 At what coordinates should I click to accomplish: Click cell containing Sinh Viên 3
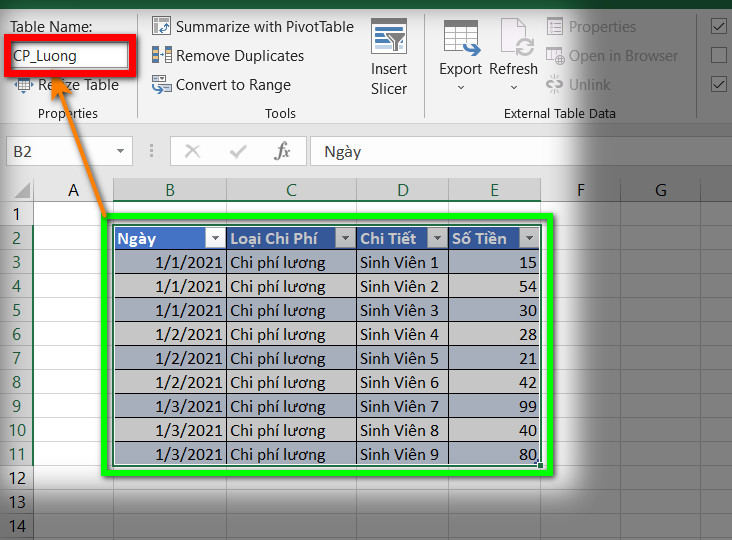pos(402,310)
